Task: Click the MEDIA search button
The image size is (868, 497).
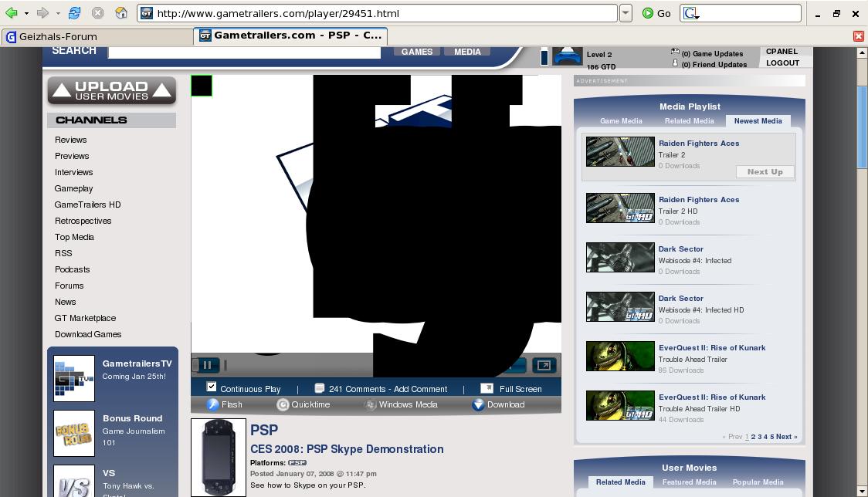Action: click(x=467, y=52)
